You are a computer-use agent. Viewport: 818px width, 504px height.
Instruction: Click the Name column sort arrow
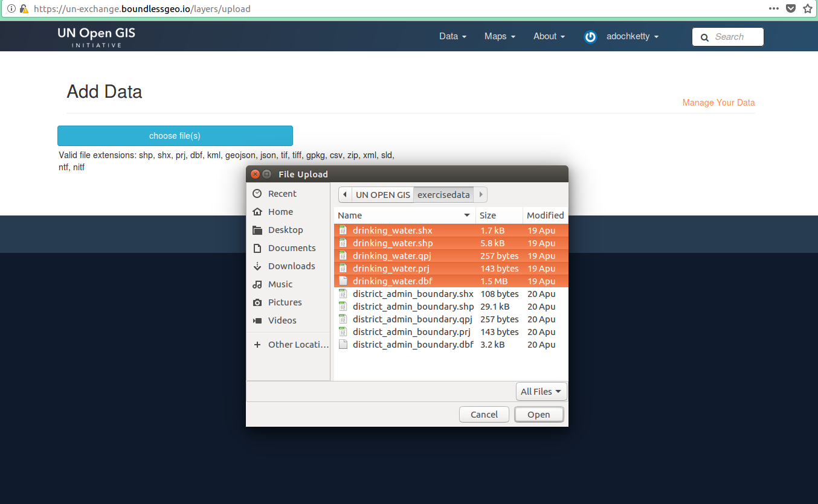click(x=466, y=215)
